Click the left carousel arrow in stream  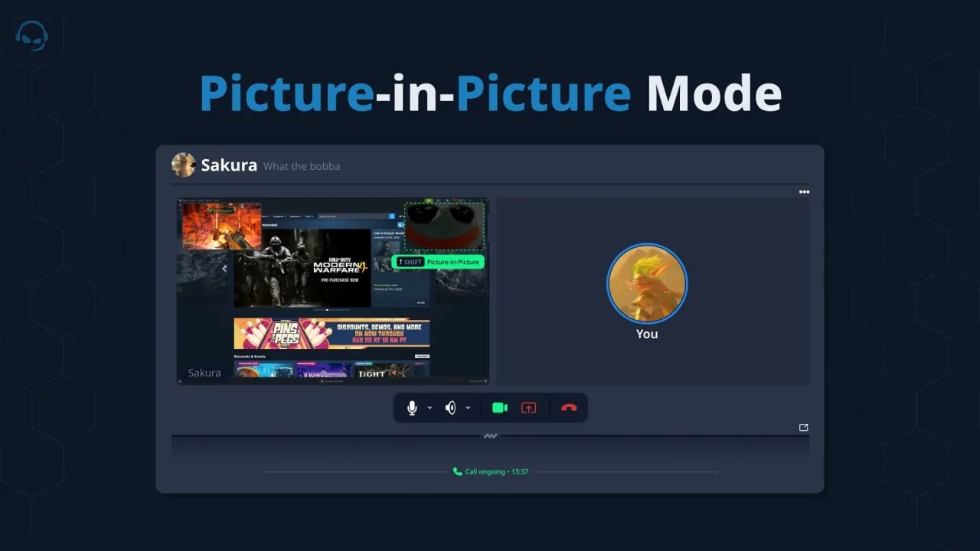(x=224, y=269)
